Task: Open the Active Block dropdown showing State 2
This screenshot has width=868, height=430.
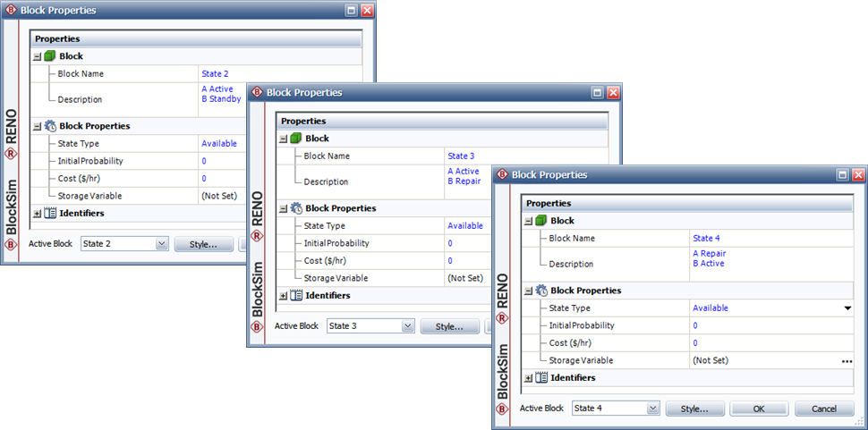Action: pyautogui.click(x=161, y=243)
